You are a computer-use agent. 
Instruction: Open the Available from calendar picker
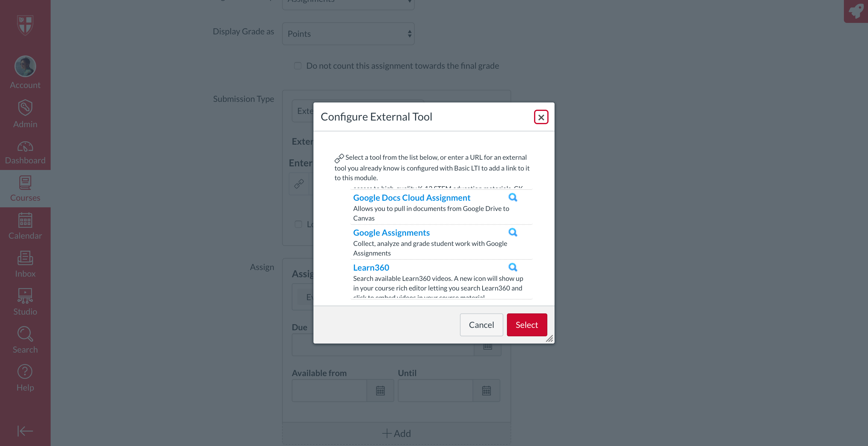pos(380,391)
